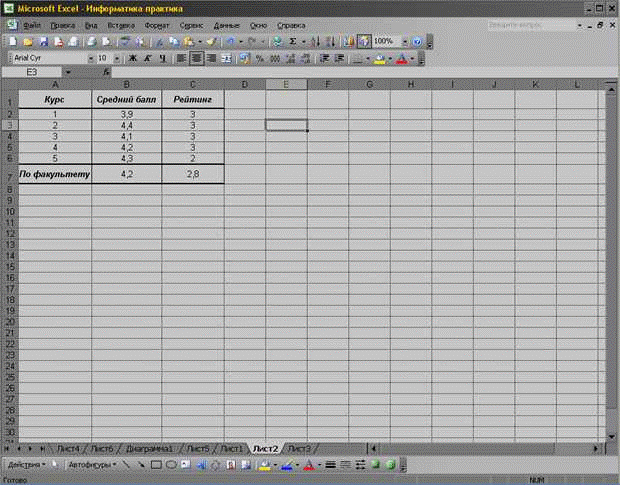The width and height of the screenshot is (620, 485).
Task: Expand the zoom 100% dropdown
Action: pos(404,42)
